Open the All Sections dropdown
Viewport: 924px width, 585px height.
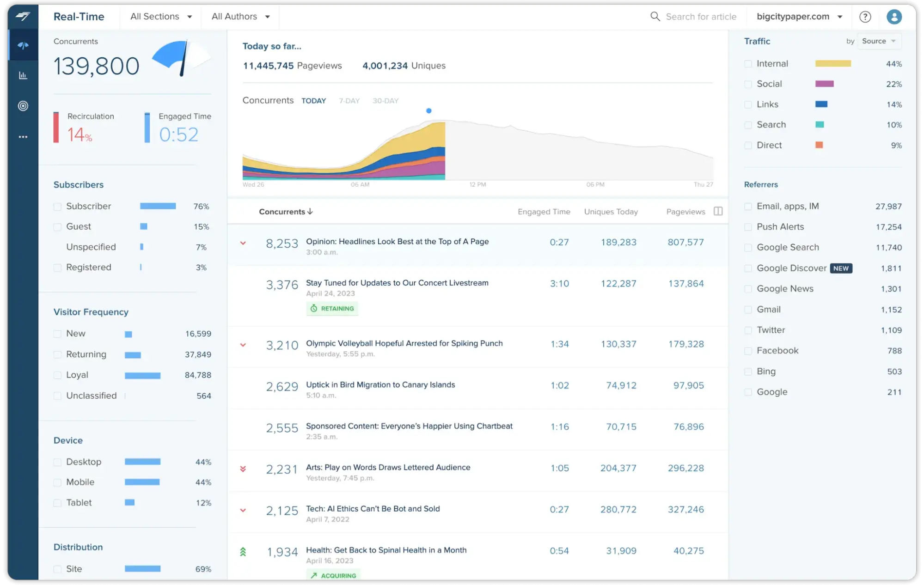click(160, 16)
